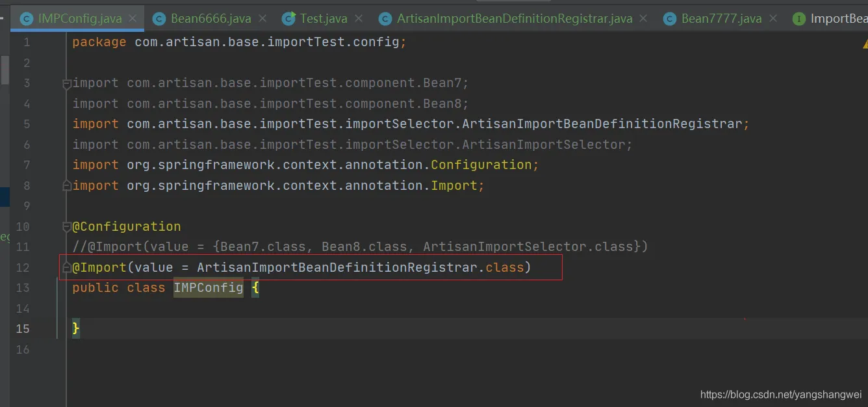The width and height of the screenshot is (868, 407).
Task: Place cursor on package declaration line
Action: 239,42
